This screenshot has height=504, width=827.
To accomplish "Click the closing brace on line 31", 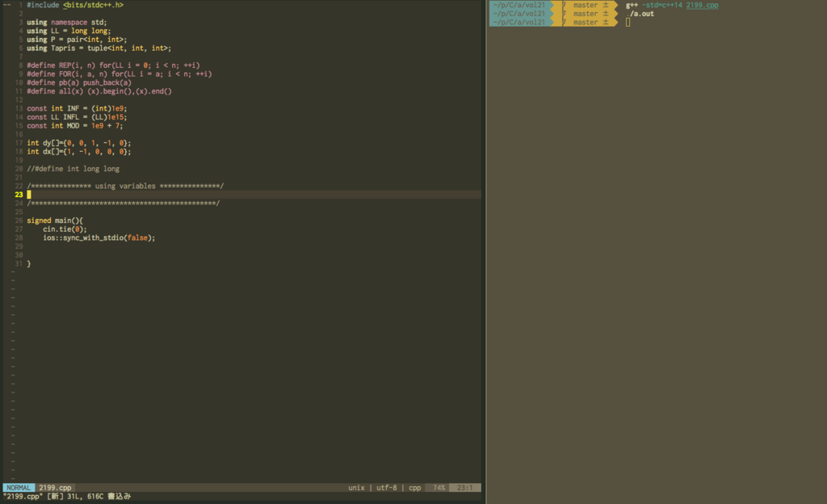I will click(x=29, y=263).
